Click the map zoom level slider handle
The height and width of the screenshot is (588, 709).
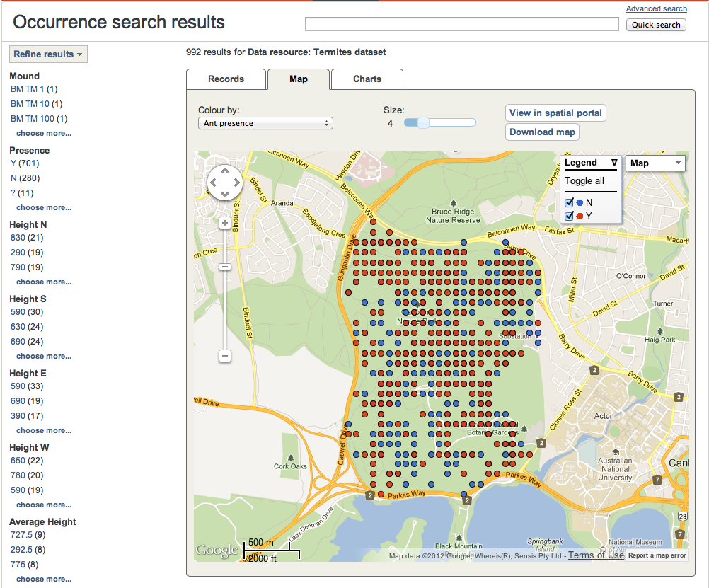(x=225, y=267)
